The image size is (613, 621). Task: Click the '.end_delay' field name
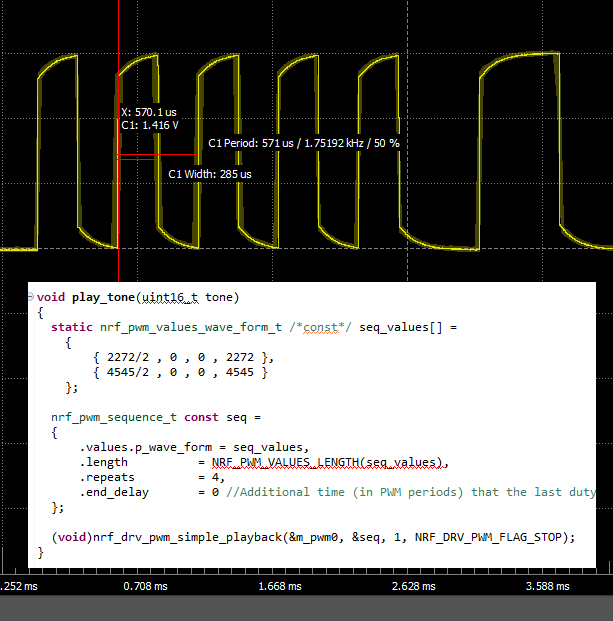[x=114, y=492]
